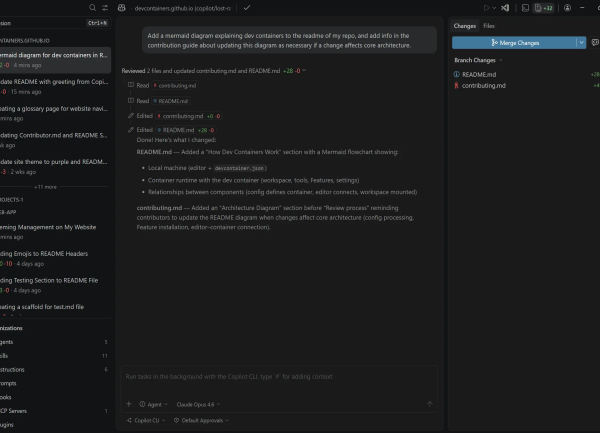Click the New Session Ctrl+N button
The image size is (600, 433).
[55, 23]
